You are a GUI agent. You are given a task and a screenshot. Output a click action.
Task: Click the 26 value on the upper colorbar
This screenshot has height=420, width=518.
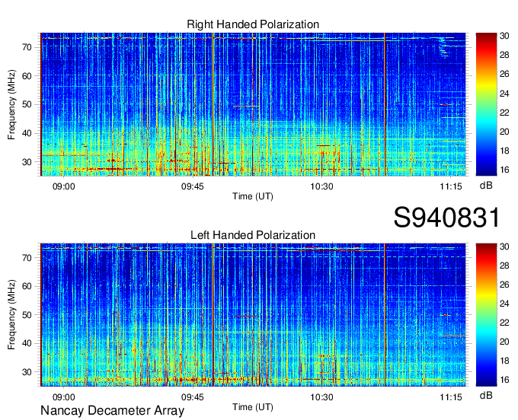point(504,74)
